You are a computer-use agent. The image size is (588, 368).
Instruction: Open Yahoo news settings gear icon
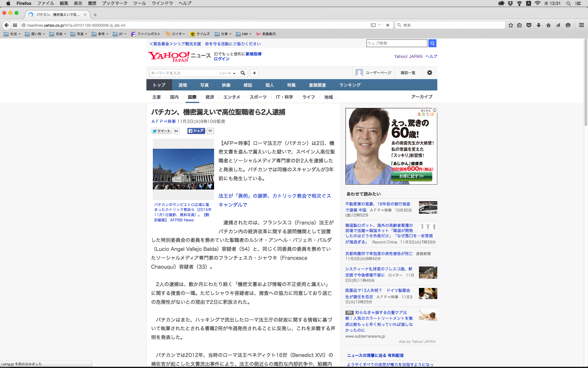coord(429,73)
